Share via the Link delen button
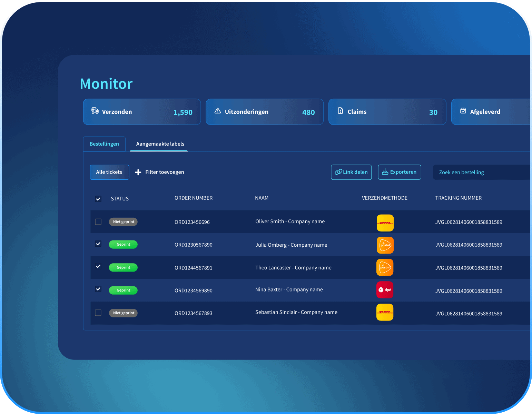This screenshot has height=414, width=532. (351, 172)
